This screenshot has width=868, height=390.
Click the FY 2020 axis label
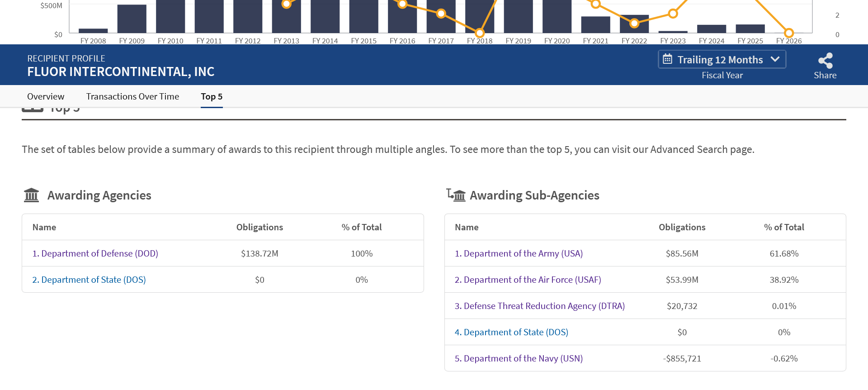click(557, 41)
